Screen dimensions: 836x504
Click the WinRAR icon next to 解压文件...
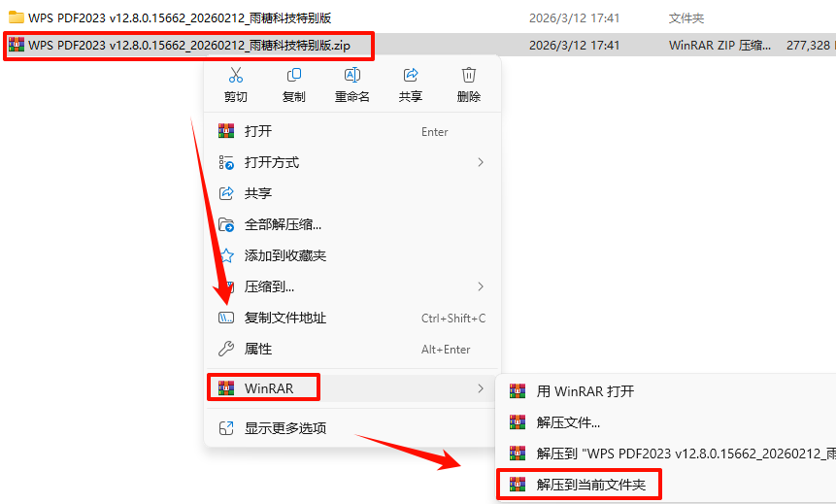coord(518,422)
